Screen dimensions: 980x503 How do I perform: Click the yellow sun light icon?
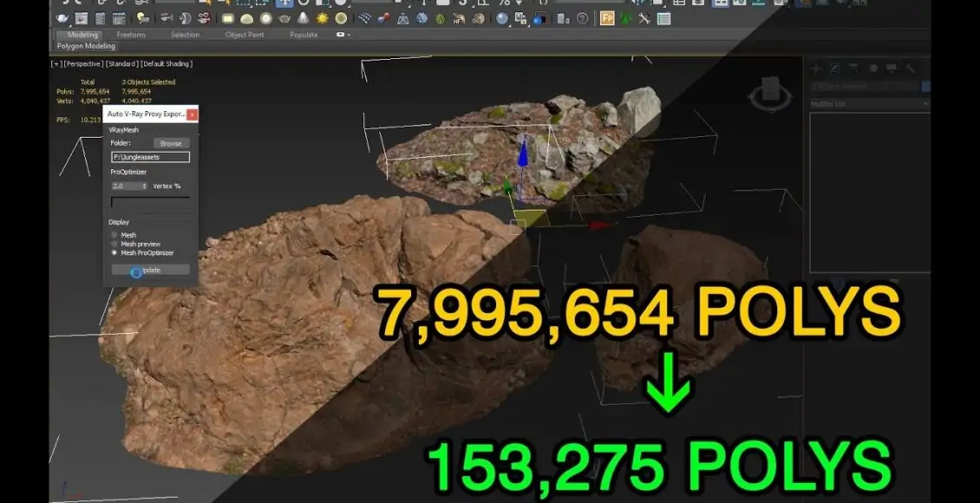[323, 18]
